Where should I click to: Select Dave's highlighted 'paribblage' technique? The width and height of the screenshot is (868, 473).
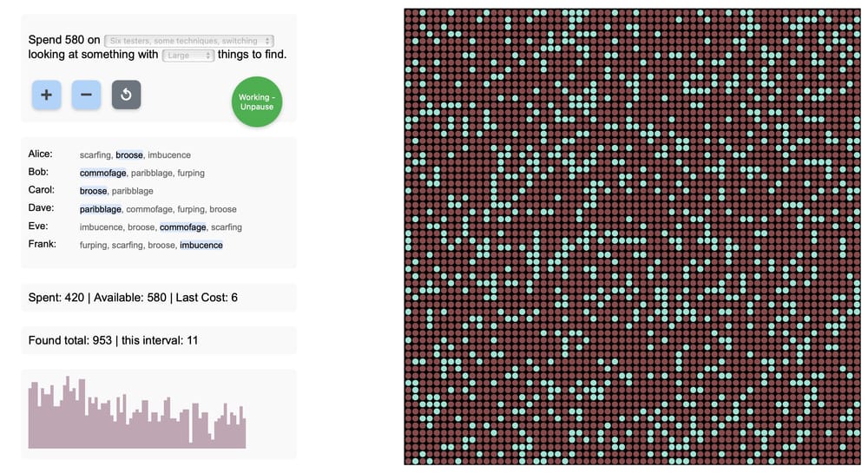(x=100, y=209)
